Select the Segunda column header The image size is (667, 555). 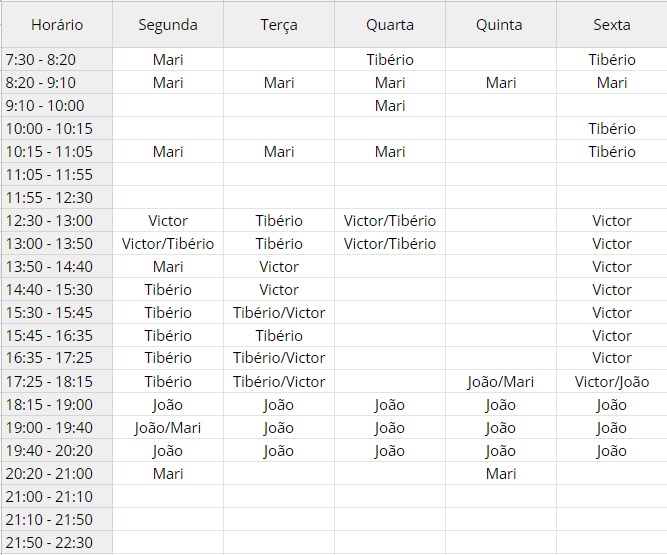(168, 25)
